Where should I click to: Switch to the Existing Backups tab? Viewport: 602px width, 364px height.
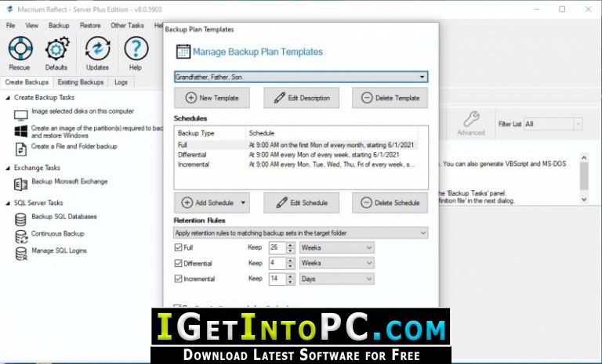[x=81, y=82]
